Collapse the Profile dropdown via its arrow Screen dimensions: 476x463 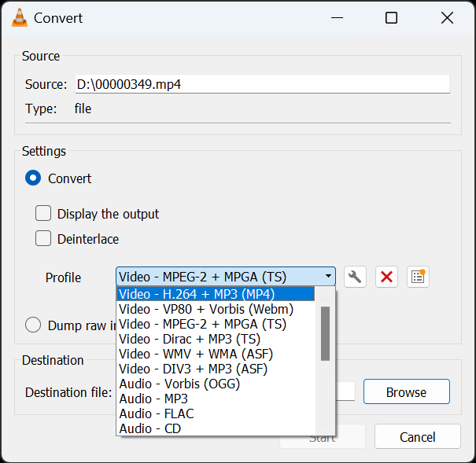[x=328, y=276]
